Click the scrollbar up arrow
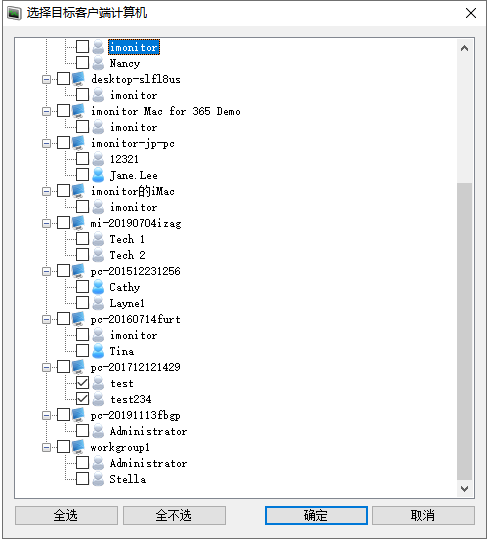Screen dimensions: 489x541 [464, 48]
